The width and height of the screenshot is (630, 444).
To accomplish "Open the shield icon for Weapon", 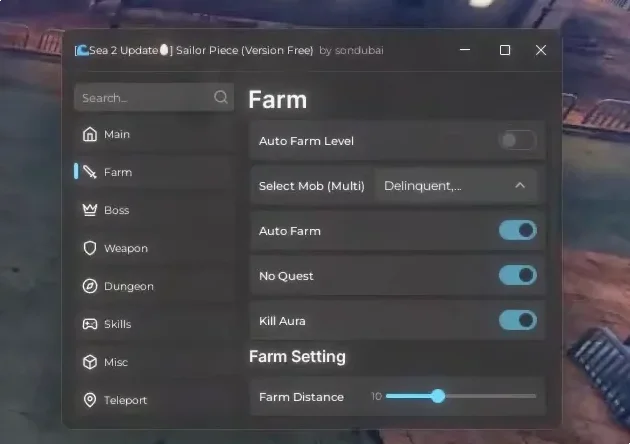I will click(x=90, y=248).
